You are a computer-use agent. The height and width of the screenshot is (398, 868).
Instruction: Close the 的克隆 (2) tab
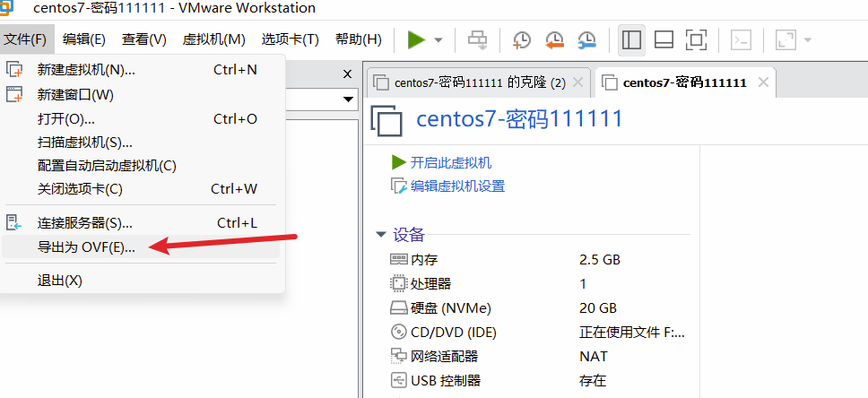pyautogui.click(x=578, y=82)
